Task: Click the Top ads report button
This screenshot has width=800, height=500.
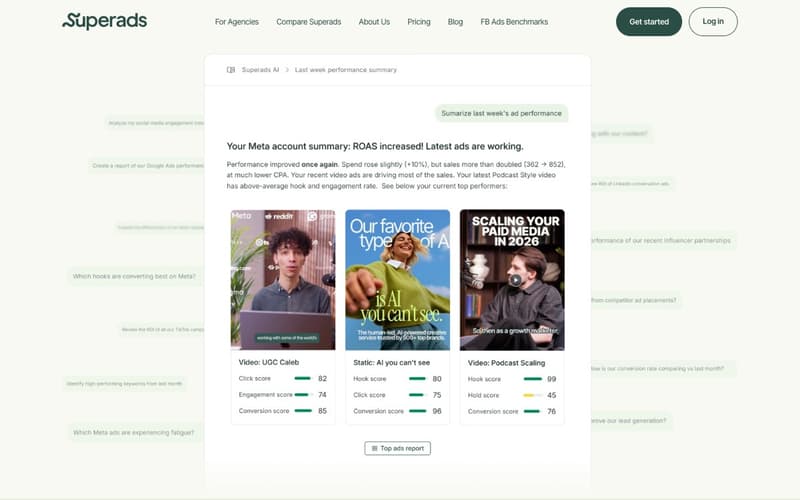Action: coord(397,448)
